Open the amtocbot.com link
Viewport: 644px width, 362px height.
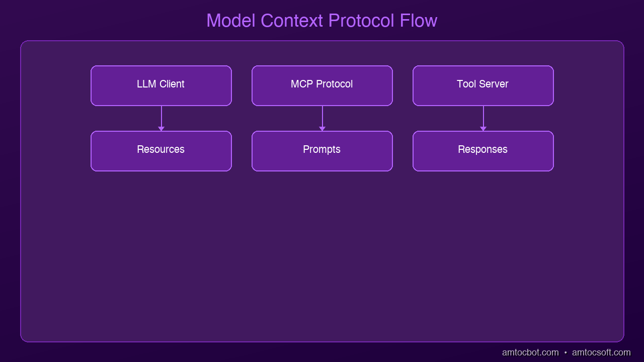point(530,352)
